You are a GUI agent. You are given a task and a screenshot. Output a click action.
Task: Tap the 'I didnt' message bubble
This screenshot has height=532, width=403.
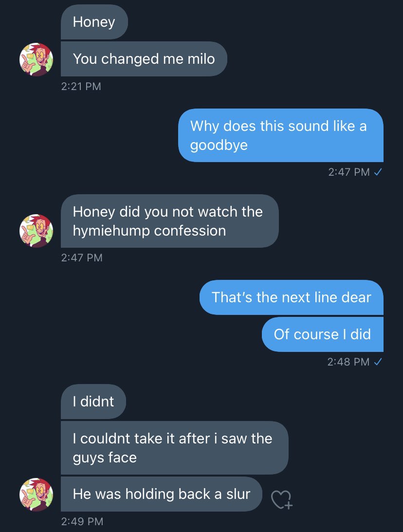(x=93, y=402)
